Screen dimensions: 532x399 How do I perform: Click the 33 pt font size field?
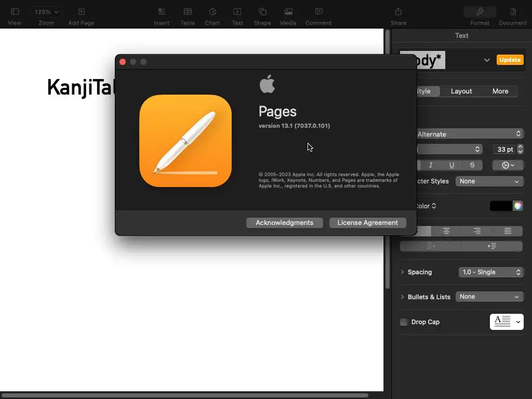[x=504, y=149]
